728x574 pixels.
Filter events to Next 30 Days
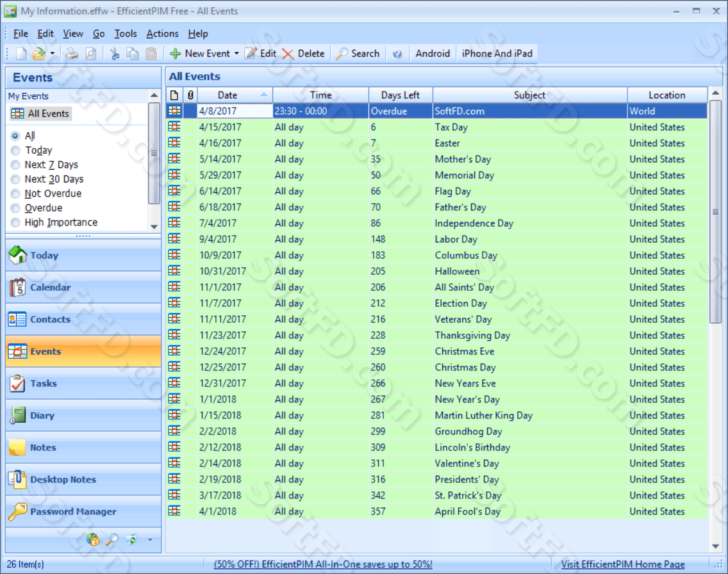pos(15,179)
